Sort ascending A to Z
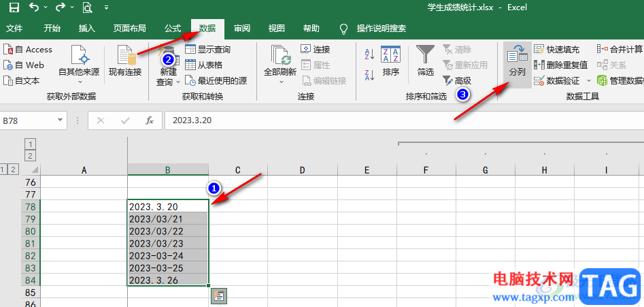This screenshot has width=644, height=307. [x=369, y=54]
